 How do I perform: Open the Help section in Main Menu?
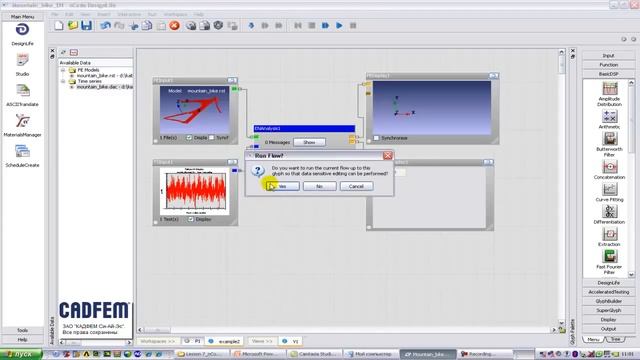[22, 340]
